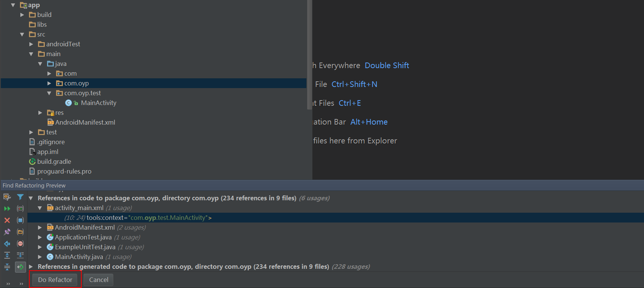Screen dimensions: 644x288
Task: Click ExampleUnitTest.java class icon
Action: pyautogui.click(x=50, y=247)
